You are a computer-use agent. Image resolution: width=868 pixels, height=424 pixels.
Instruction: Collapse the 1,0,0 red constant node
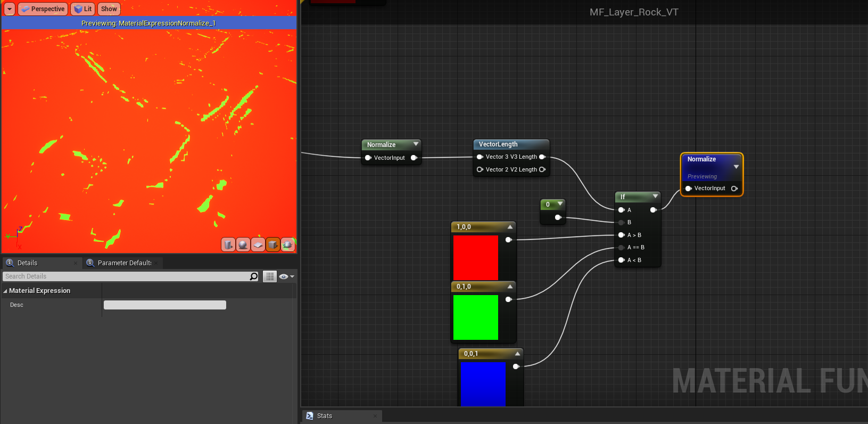[510, 227]
